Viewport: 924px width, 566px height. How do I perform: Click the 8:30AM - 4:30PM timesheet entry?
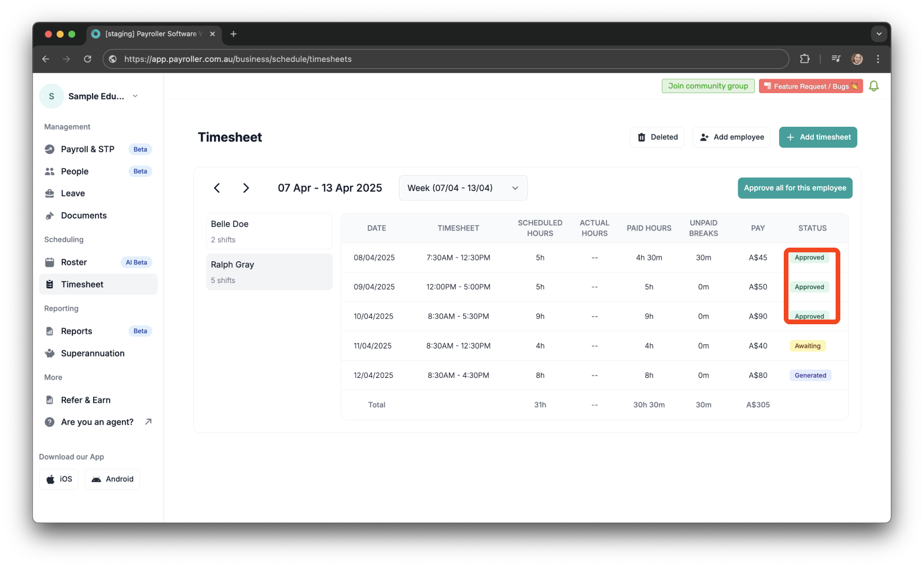tap(458, 376)
